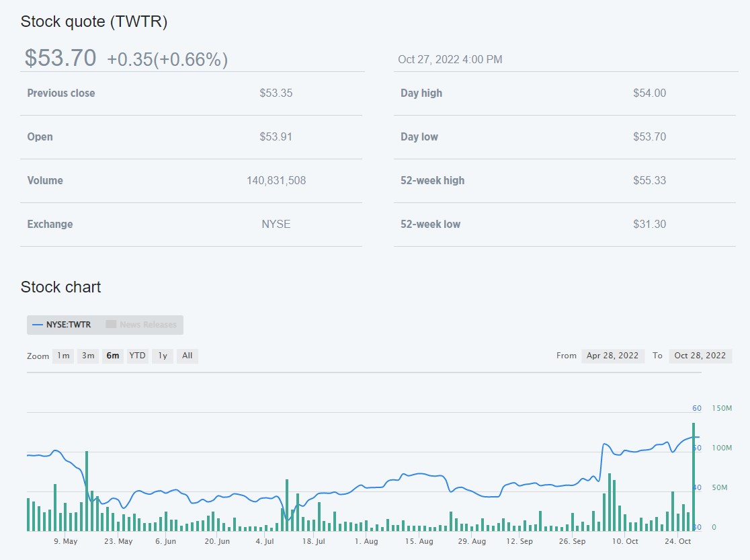This screenshot has height=560, width=750.
Task: Click the $53.91 open value
Action: pos(276,137)
